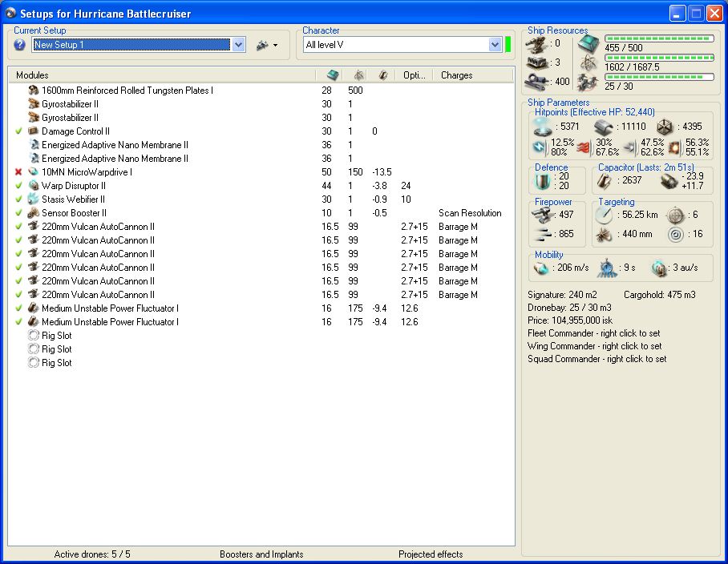Click the CPU usage bar 455 / 500
The width and height of the screenshot is (728, 564).
659,38
